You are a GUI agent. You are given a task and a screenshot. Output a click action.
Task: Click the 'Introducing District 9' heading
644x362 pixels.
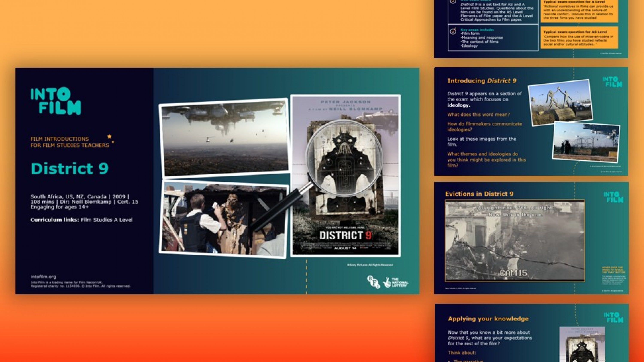tap(482, 81)
